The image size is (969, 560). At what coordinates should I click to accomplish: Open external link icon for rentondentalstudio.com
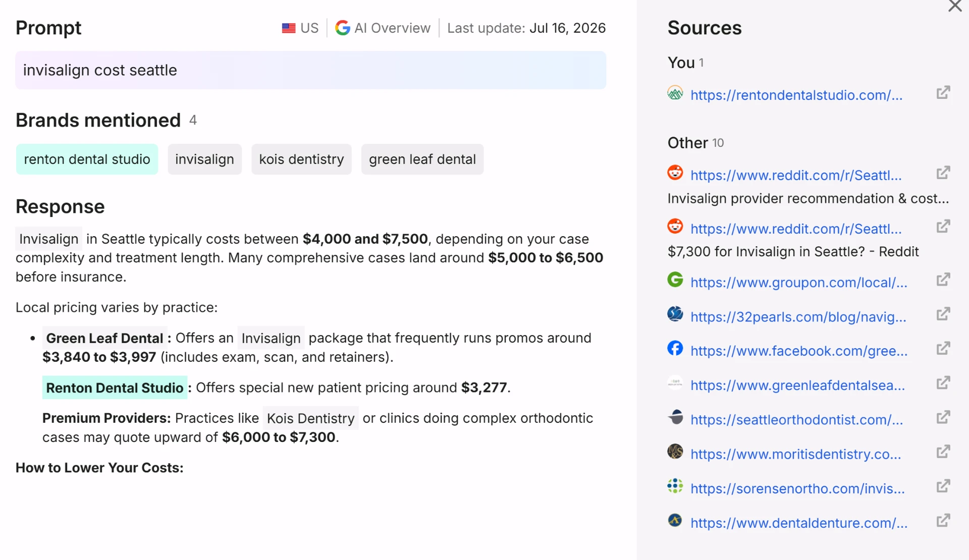pyautogui.click(x=943, y=93)
